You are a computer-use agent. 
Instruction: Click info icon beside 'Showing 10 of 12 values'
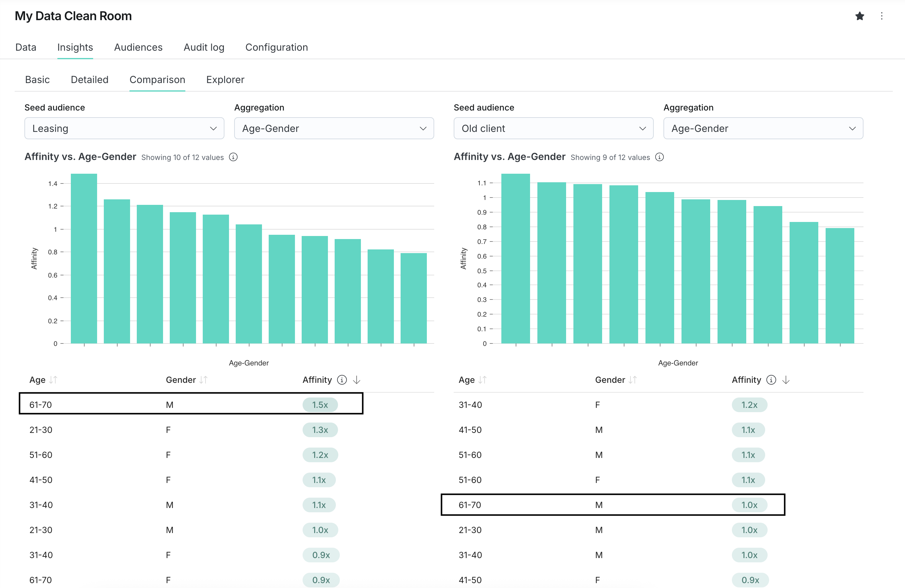point(233,157)
